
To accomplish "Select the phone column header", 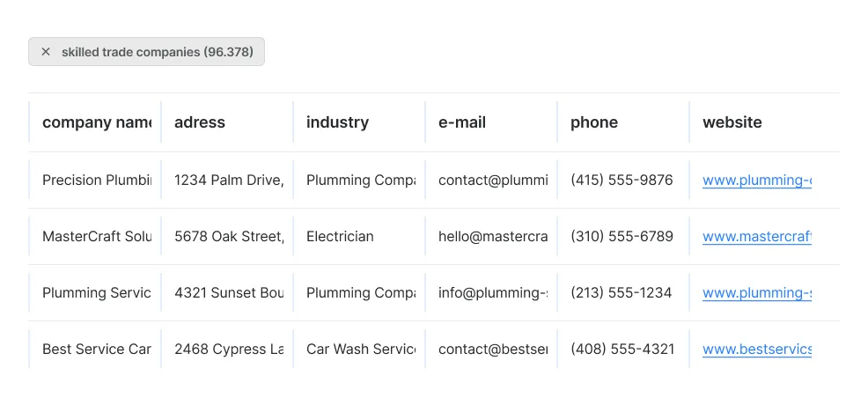I will [x=594, y=122].
